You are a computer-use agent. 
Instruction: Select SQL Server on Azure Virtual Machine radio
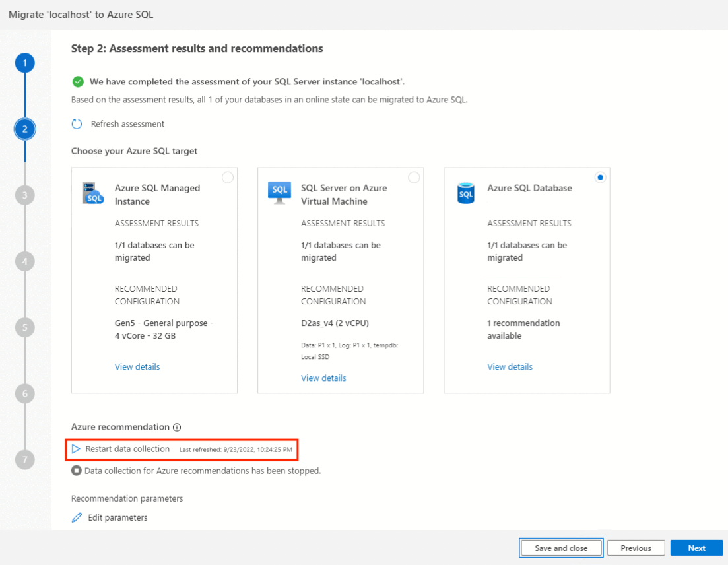pyautogui.click(x=414, y=178)
